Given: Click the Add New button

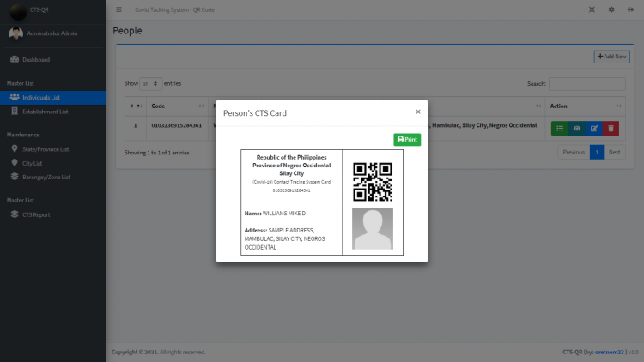Looking at the screenshot, I should (x=611, y=57).
